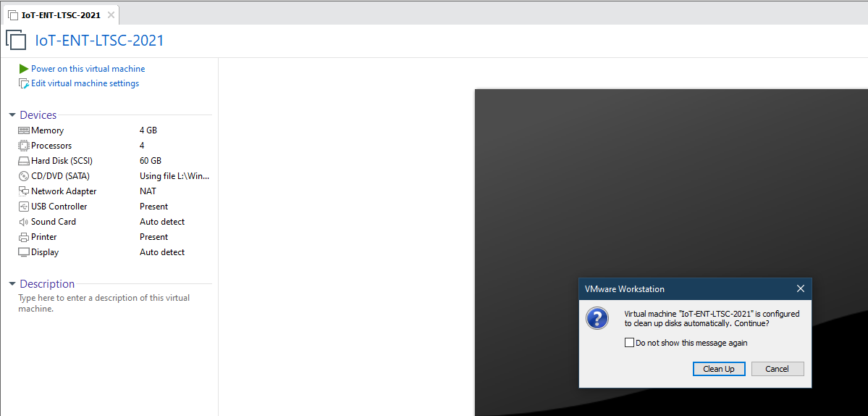This screenshot has width=868, height=416.
Task: Select the Processors chip icon
Action: [24, 146]
